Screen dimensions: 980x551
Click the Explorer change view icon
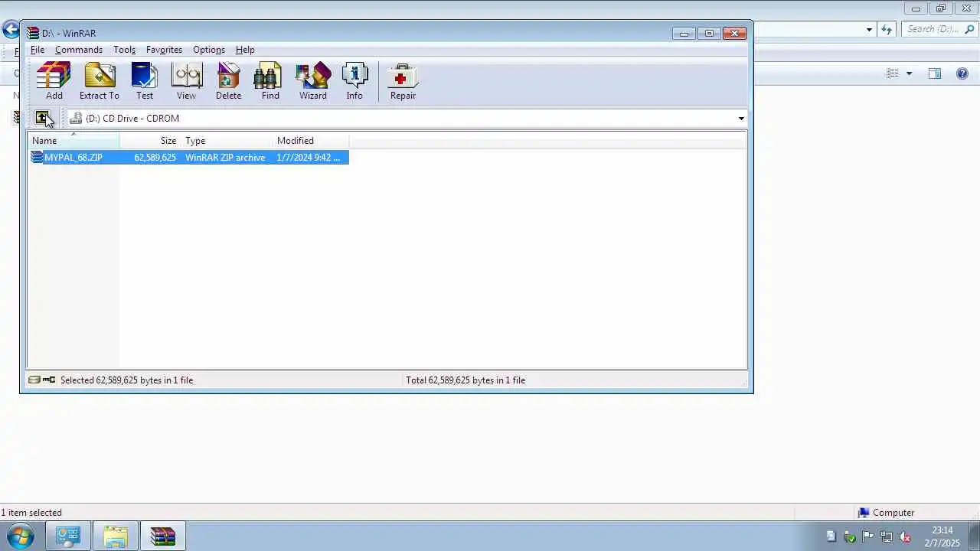[x=893, y=73]
